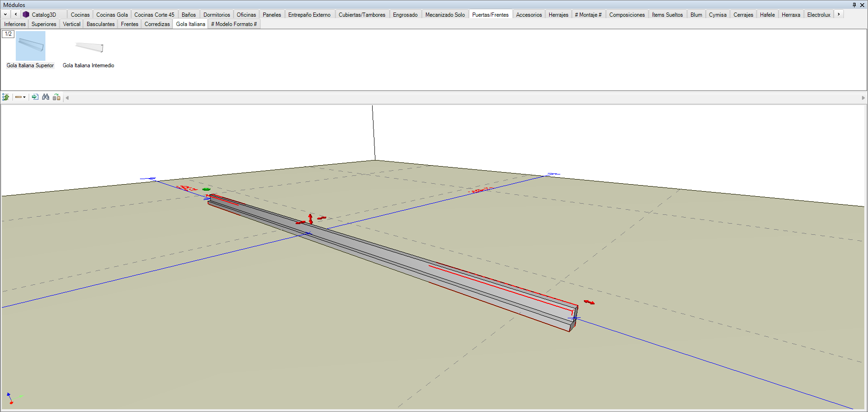Screen dimensions: 868x412
Task: Switch to the Herrajes tab
Action: click(x=558, y=15)
